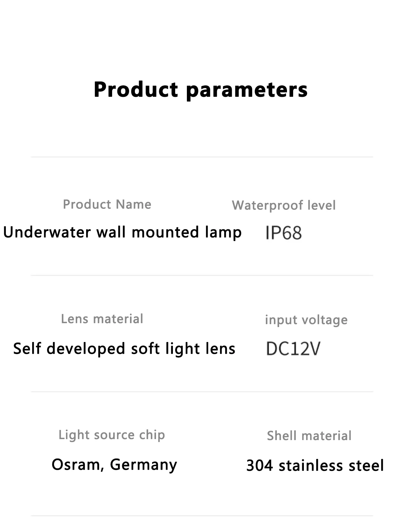
Task: Click the divider line above Light source chip
Action: [x=201, y=392]
